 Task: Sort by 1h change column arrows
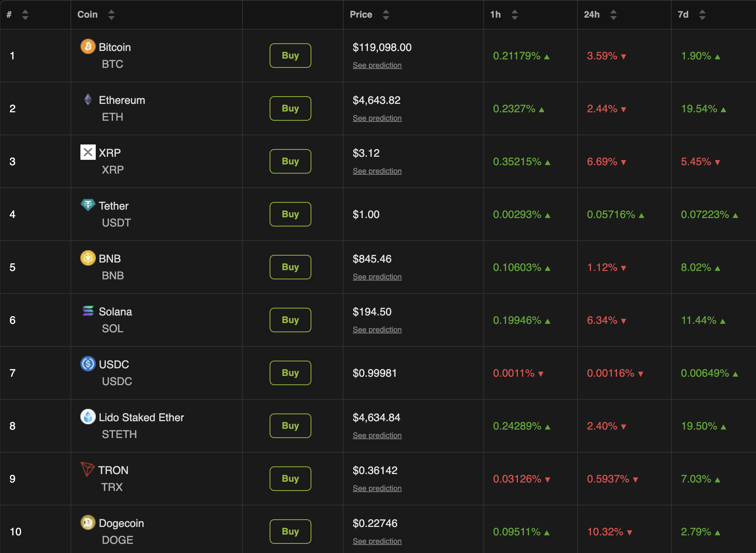(514, 15)
